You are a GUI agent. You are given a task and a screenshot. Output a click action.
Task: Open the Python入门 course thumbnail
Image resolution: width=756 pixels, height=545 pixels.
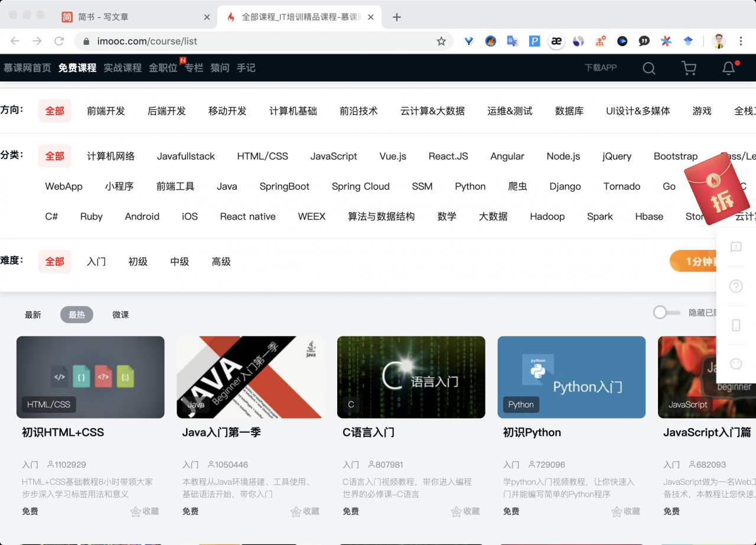(571, 377)
